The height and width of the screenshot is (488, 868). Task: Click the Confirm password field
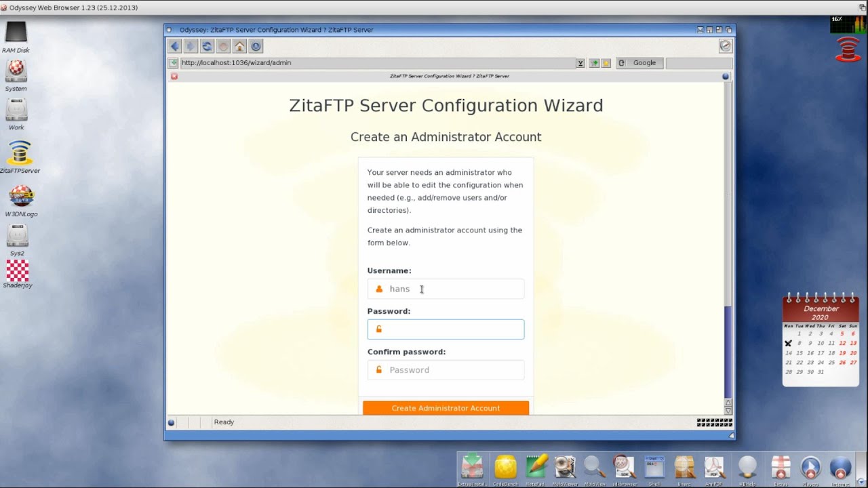[x=446, y=370]
